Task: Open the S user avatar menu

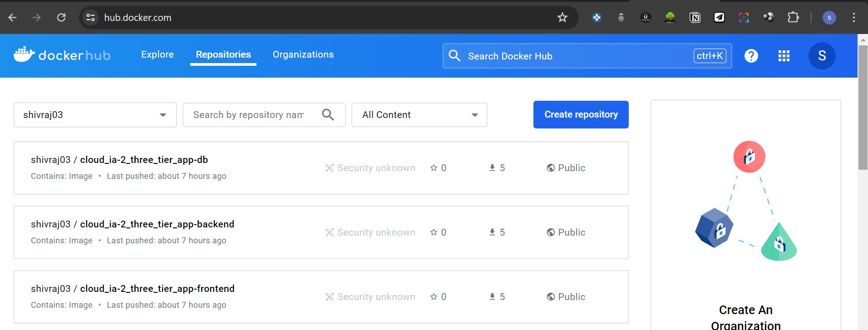Action: pos(822,56)
